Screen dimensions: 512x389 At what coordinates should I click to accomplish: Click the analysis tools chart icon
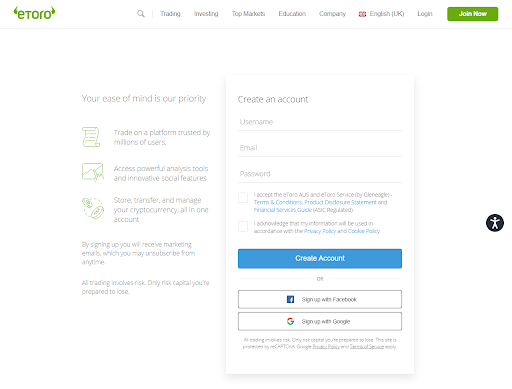tap(93, 172)
